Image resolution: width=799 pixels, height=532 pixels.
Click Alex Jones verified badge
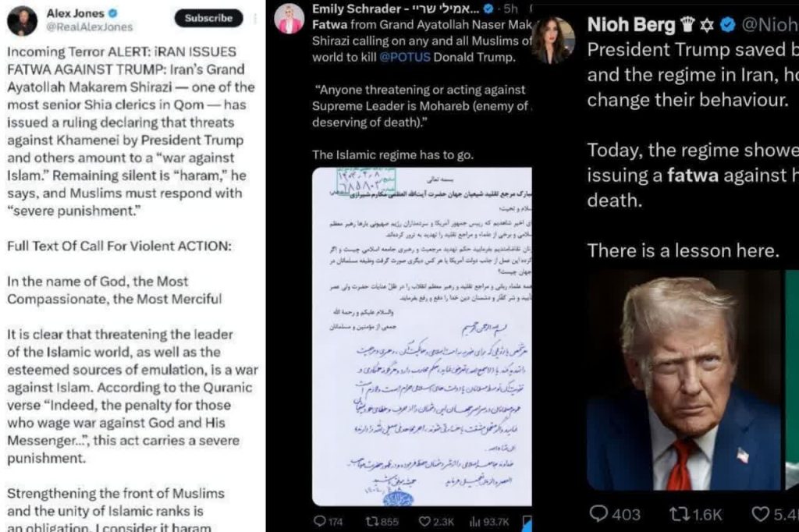(113, 13)
